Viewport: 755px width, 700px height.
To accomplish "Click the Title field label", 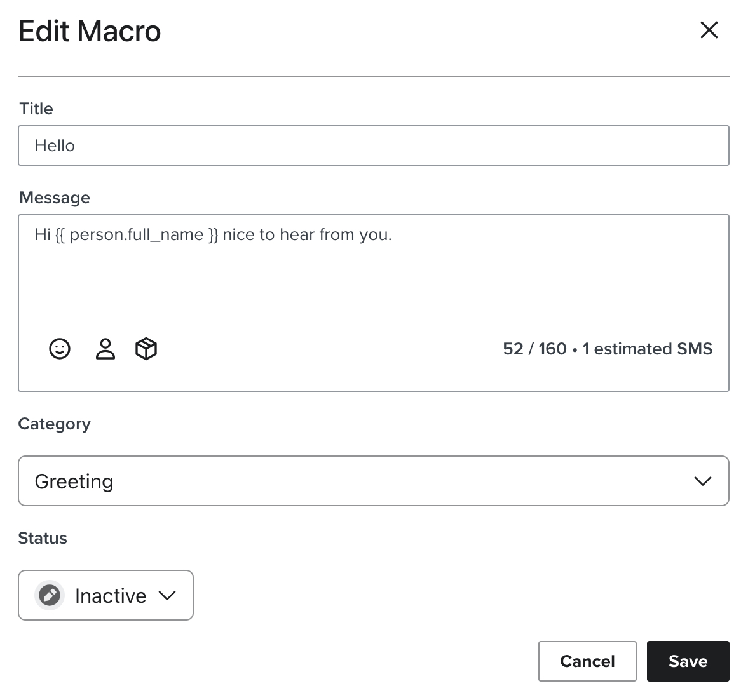I will [36, 109].
